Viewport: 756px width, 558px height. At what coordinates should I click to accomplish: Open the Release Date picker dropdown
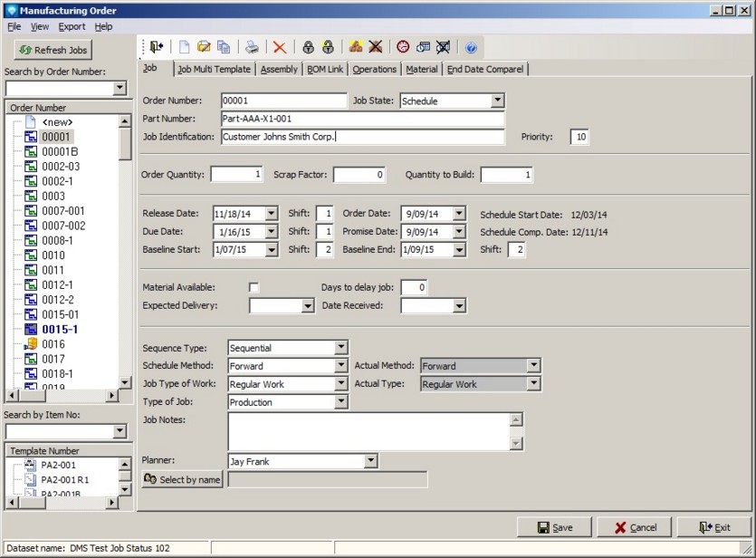(x=271, y=214)
